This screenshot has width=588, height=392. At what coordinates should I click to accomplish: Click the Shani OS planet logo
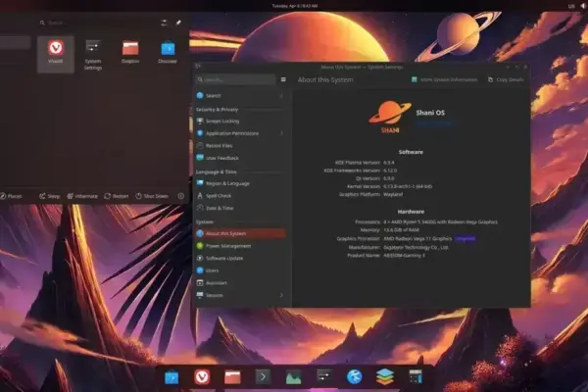(390, 117)
